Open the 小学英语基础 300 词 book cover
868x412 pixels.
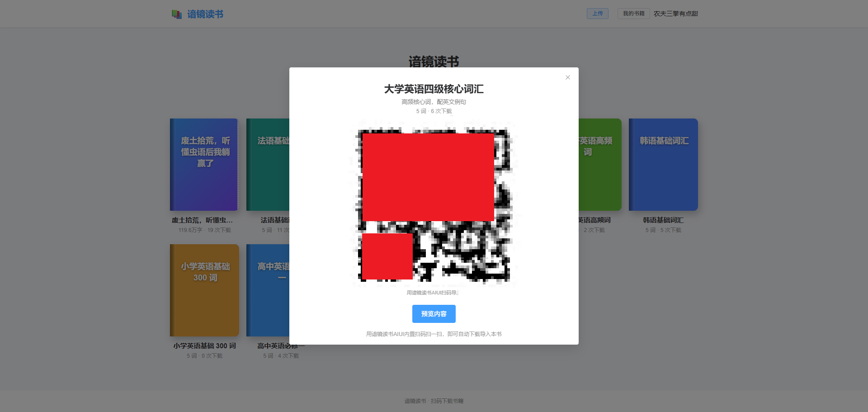click(204, 290)
